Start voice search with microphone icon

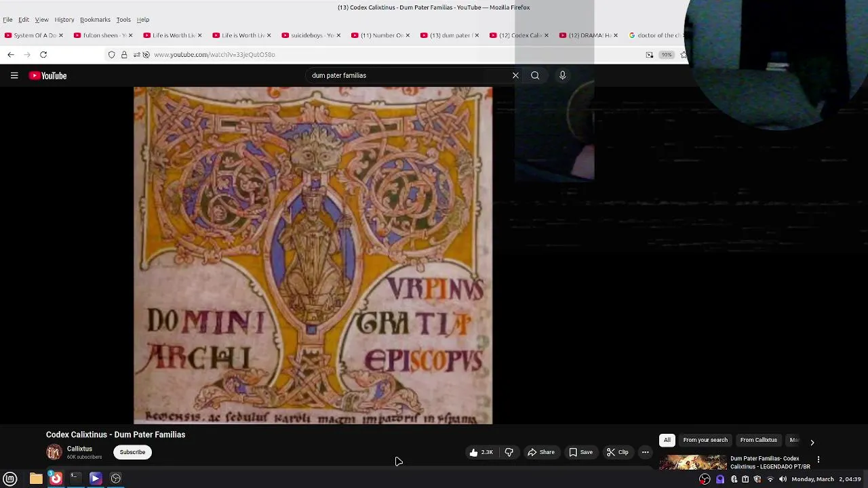(x=562, y=75)
